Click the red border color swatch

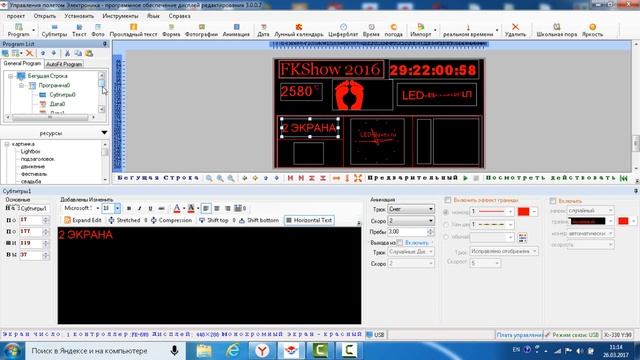point(523,211)
